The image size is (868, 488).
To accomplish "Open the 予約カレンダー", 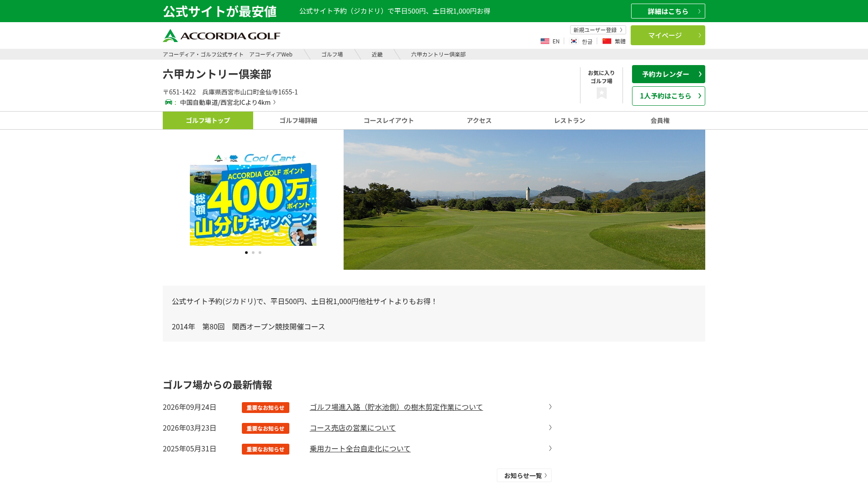I will click(x=668, y=74).
